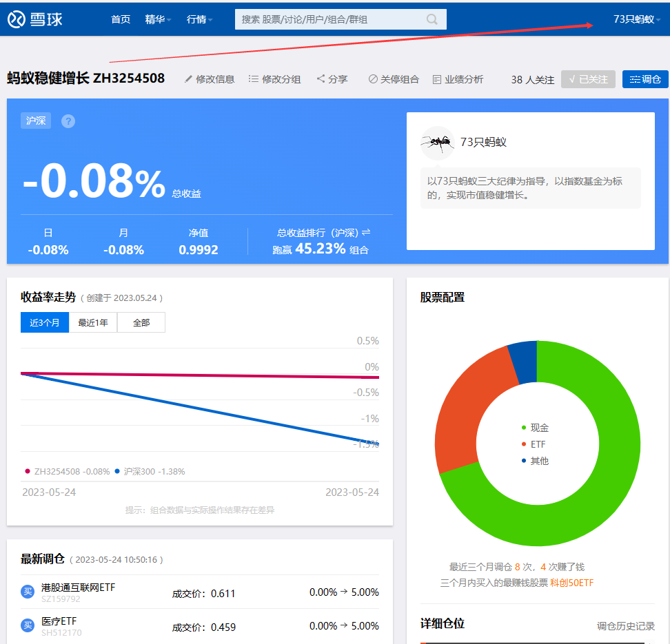Click the stop icon beside 关停组合

[373, 79]
